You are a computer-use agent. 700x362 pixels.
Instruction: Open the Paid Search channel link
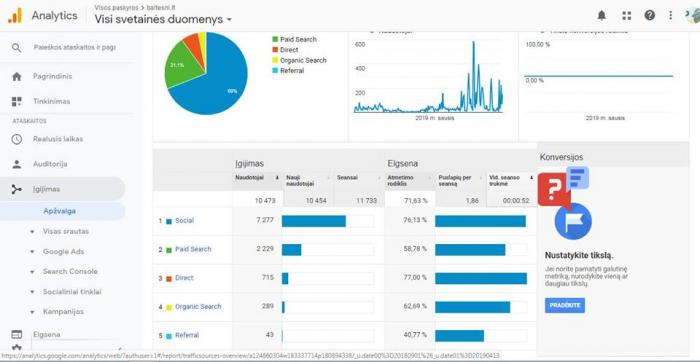(193, 249)
